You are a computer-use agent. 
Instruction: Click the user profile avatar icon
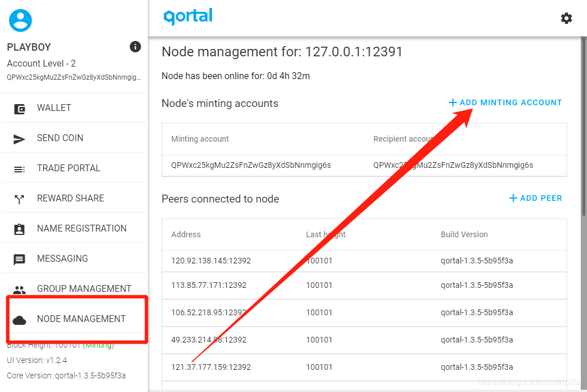pyautogui.click(x=20, y=20)
